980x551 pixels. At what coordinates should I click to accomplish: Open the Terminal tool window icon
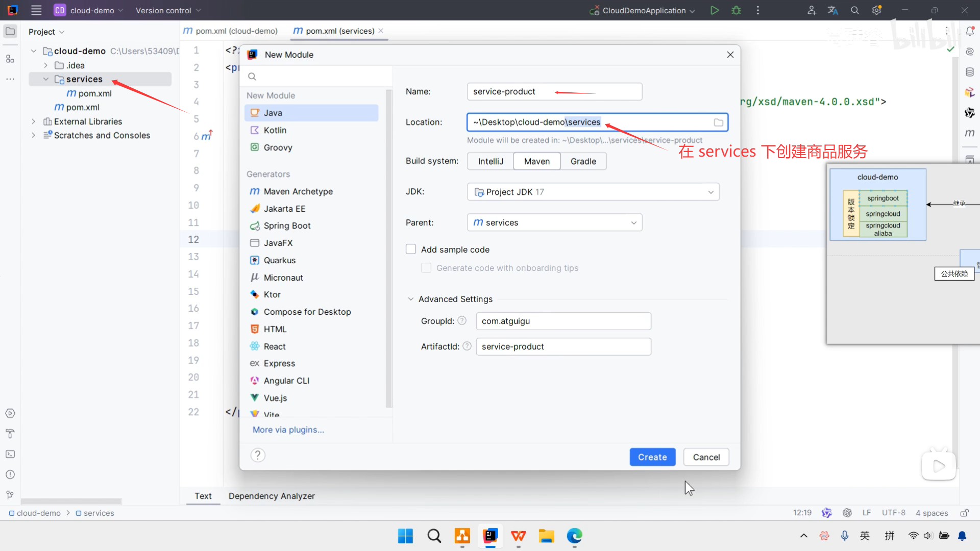(x=10, y=454)
